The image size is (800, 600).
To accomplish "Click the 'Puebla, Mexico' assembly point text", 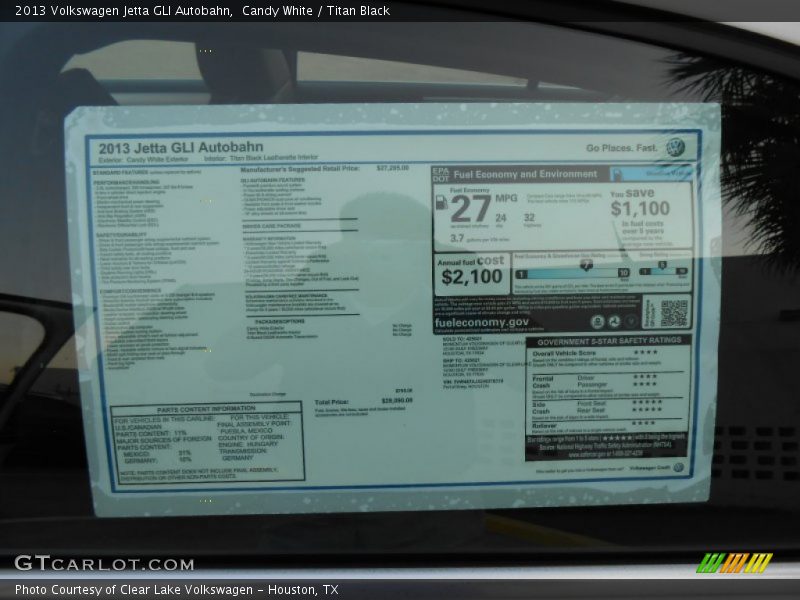I will click(245, 431).
